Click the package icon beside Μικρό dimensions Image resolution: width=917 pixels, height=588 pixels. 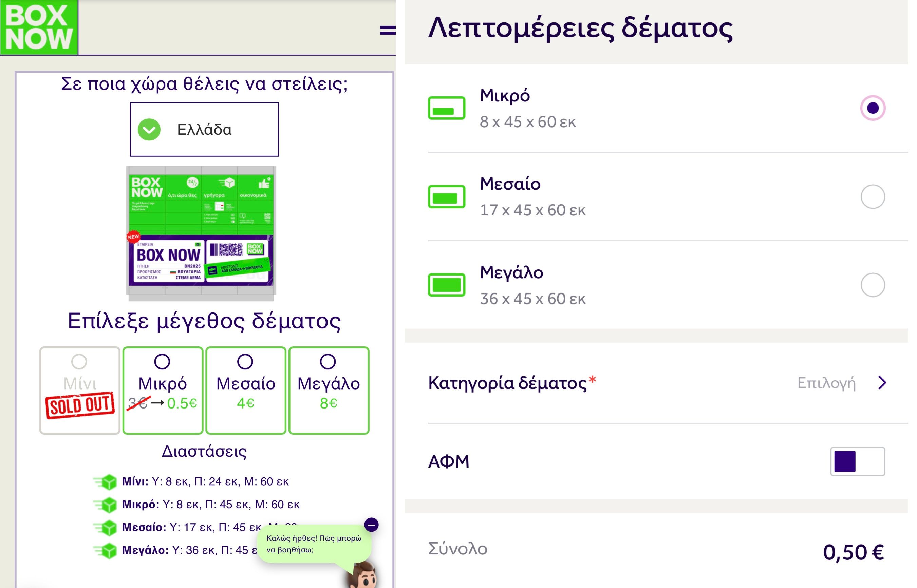(105, 505)
